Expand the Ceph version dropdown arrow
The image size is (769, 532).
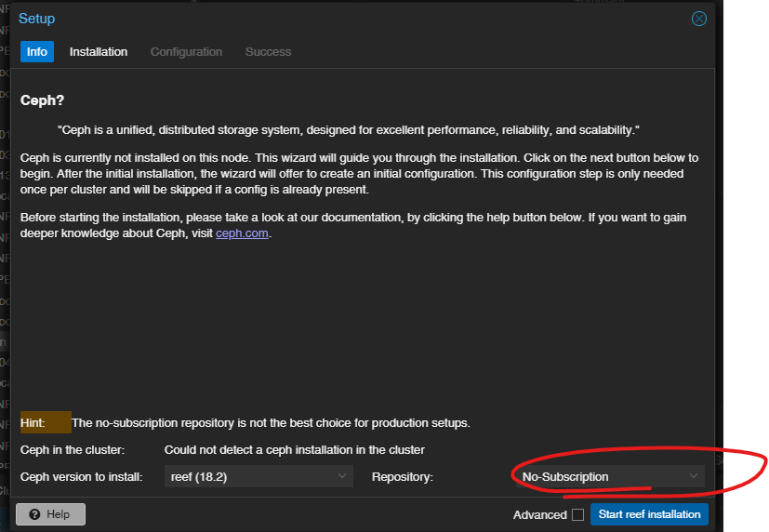pyautogui.click(x=341, y=477)
